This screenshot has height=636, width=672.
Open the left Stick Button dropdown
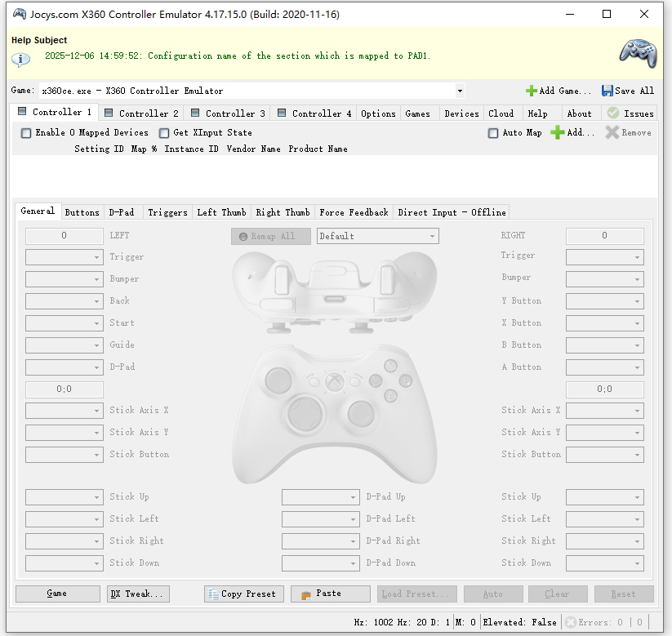tap(65, 455)
